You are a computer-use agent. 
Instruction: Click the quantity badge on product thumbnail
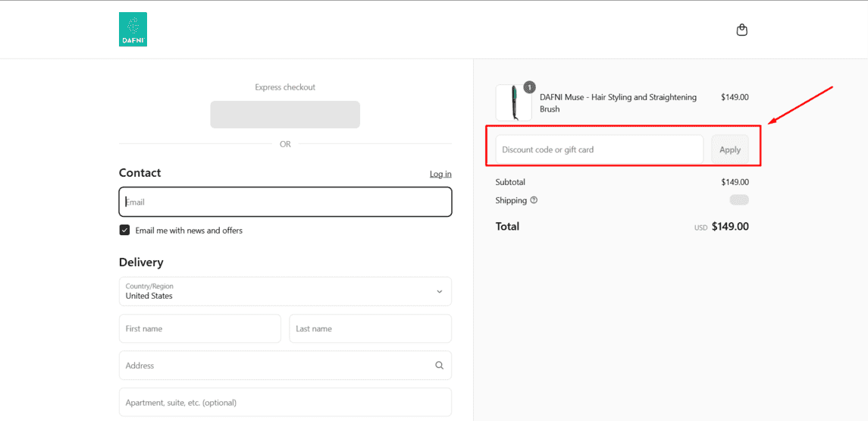pos(529,87)
